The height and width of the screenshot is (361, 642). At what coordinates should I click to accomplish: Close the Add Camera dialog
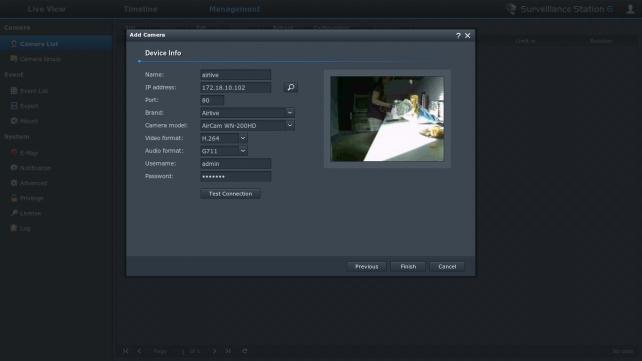(x=467, y=36)
